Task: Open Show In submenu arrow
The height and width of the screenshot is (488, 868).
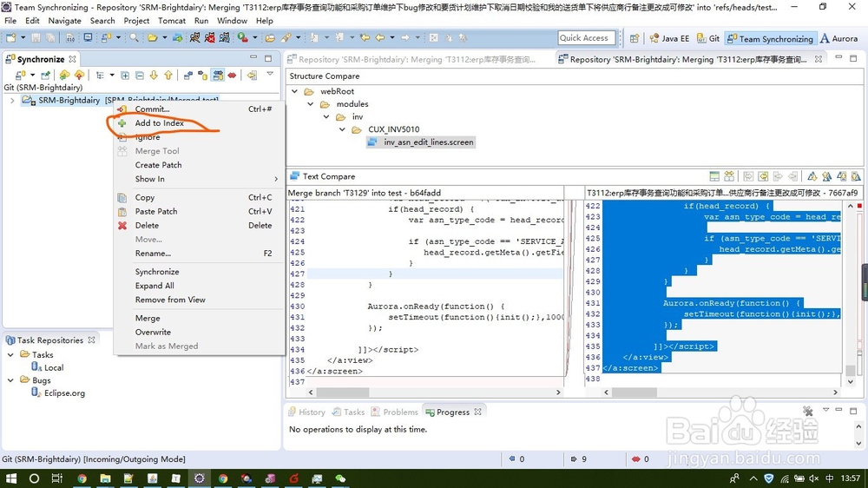Action: pyautogui.click(x=276, y=179)
